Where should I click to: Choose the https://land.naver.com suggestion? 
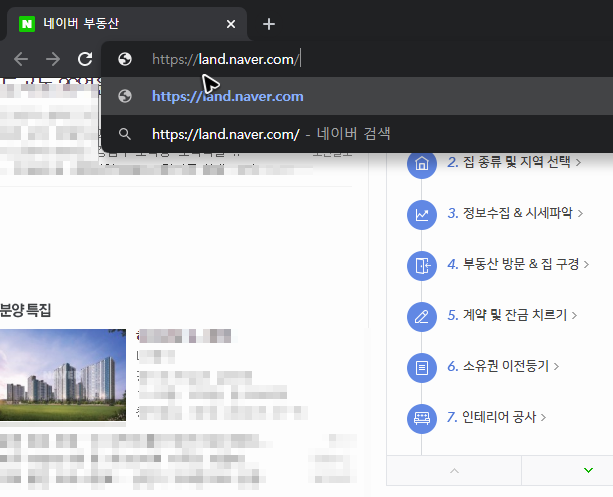357,96
